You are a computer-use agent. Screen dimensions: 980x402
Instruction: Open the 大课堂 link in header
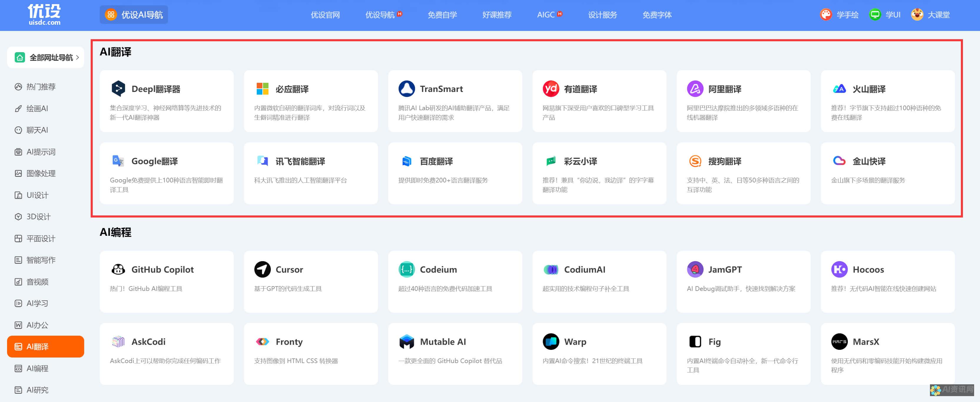(x=930, y=14)
